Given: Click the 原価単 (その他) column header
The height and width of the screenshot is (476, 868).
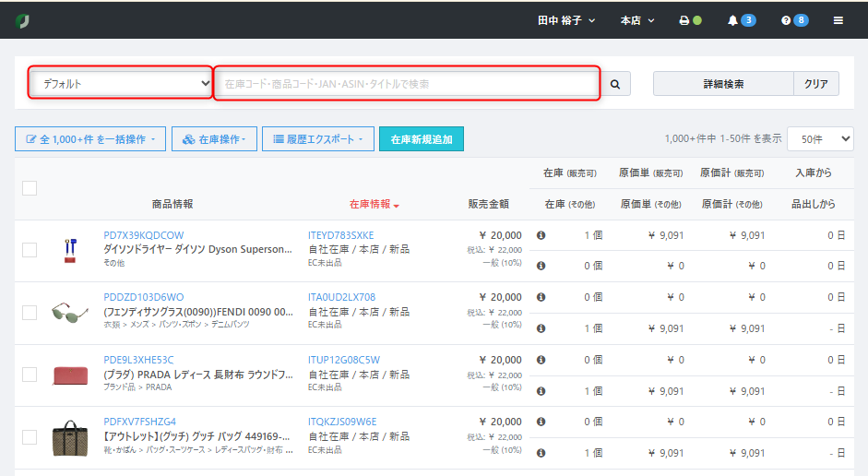Looking at the screenshot, I should (650, 204).
